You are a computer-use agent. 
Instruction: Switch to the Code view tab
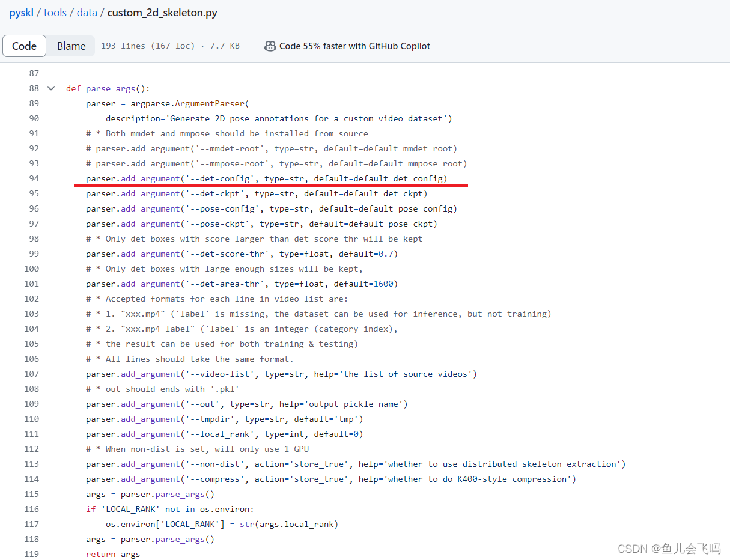click(x=24, y=45)
